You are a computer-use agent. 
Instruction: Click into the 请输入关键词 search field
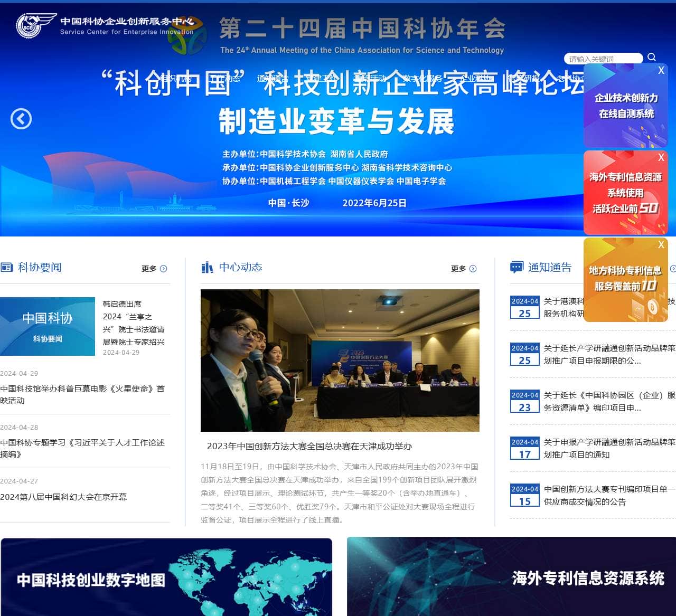coord(603,59)
